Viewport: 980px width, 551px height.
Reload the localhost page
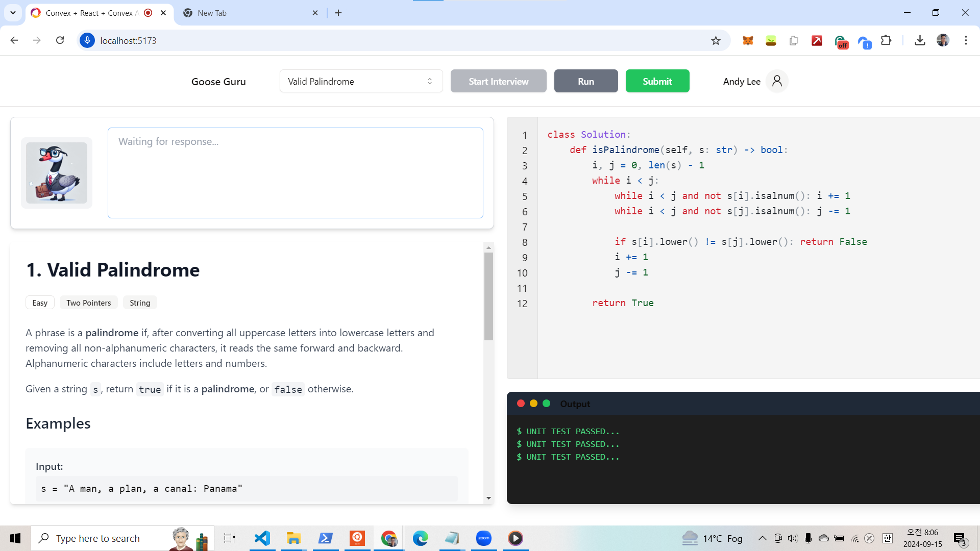click(x=60, y=40)
